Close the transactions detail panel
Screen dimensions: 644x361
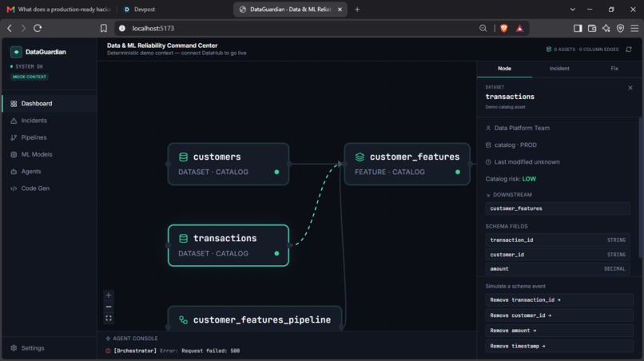click(x=630, y=88)
